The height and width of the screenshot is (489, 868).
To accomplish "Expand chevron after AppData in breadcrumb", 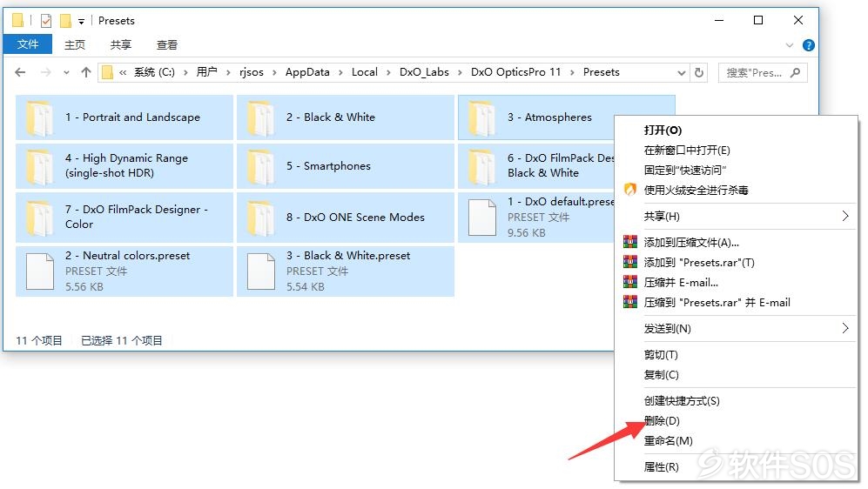I will tap(340, 72).
